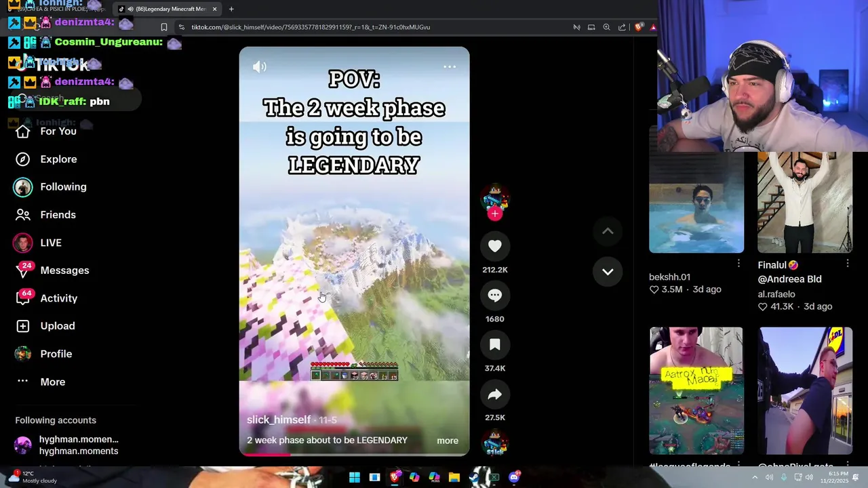
Task: Open Explore page
Action: point(46,159)
